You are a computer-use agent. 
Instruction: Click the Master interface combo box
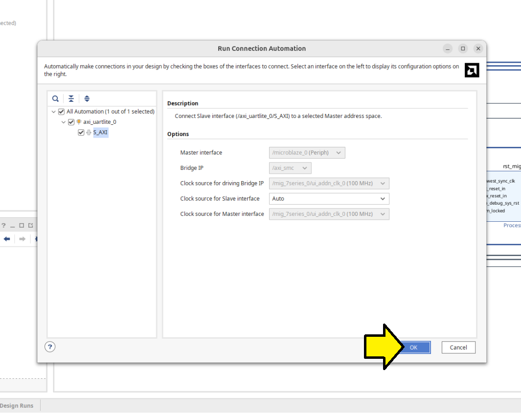[x=307, y=153]
